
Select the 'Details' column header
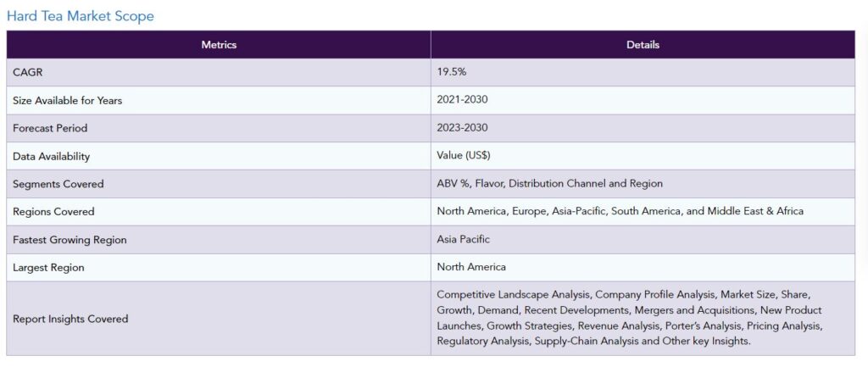643,45
